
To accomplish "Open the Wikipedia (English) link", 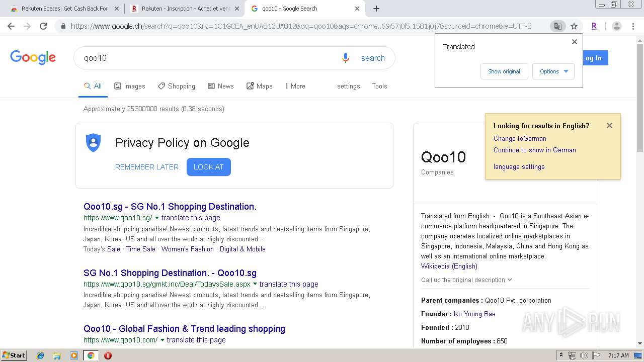I will 449,266.
